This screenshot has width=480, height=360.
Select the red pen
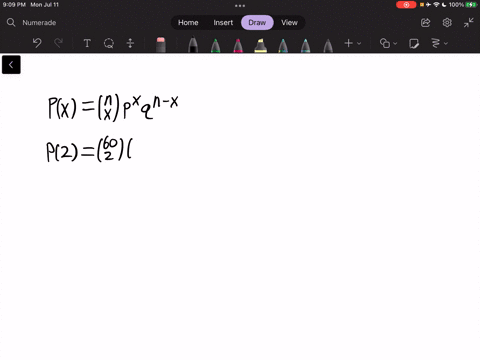pyautogui.click(x=238, y=45)
